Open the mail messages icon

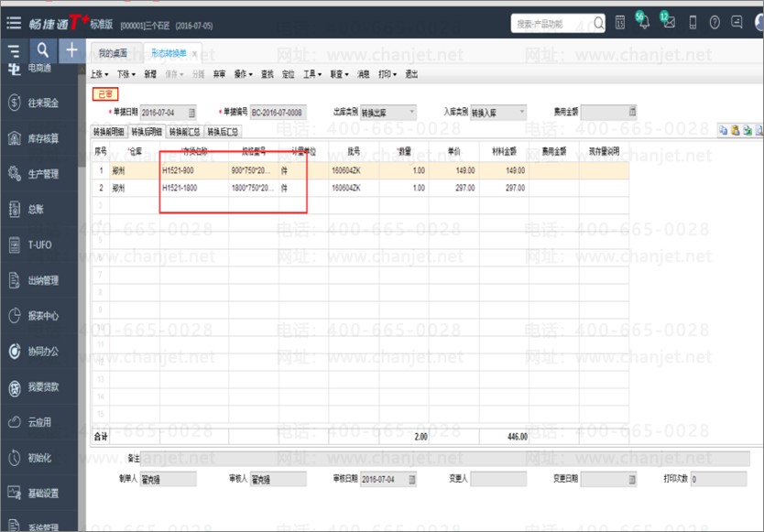[x=669, y=21]
